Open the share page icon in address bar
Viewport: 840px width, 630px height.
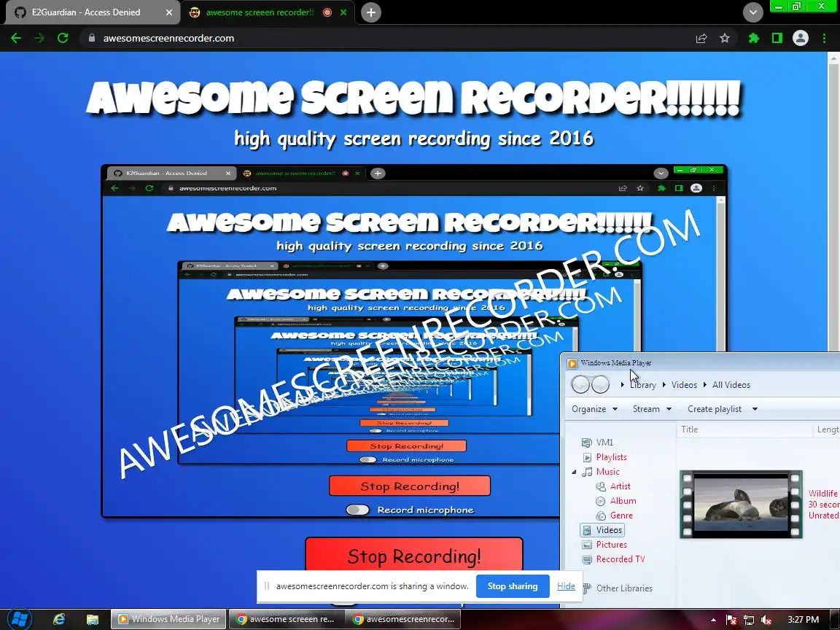(x=701, y=38)
